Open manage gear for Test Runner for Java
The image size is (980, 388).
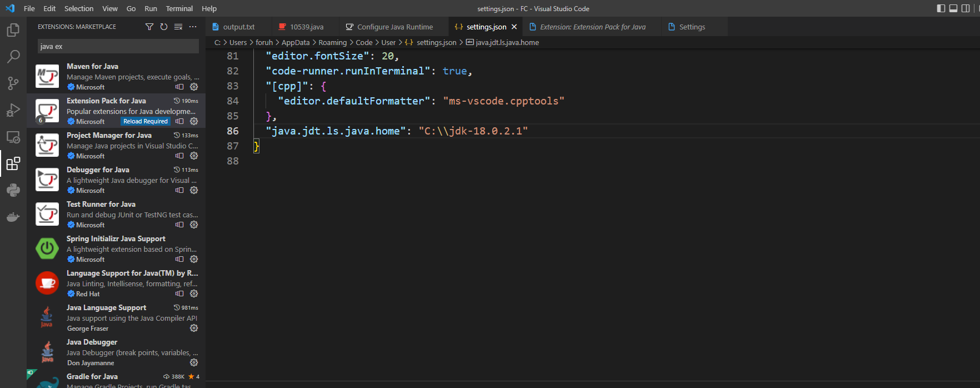pyautogui.click(x=194, y=225)
